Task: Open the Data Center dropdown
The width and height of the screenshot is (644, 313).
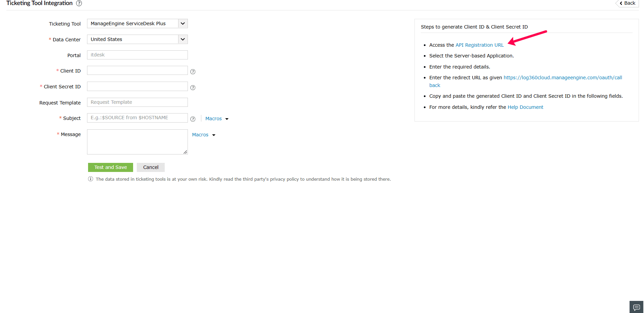Action: 137,39
